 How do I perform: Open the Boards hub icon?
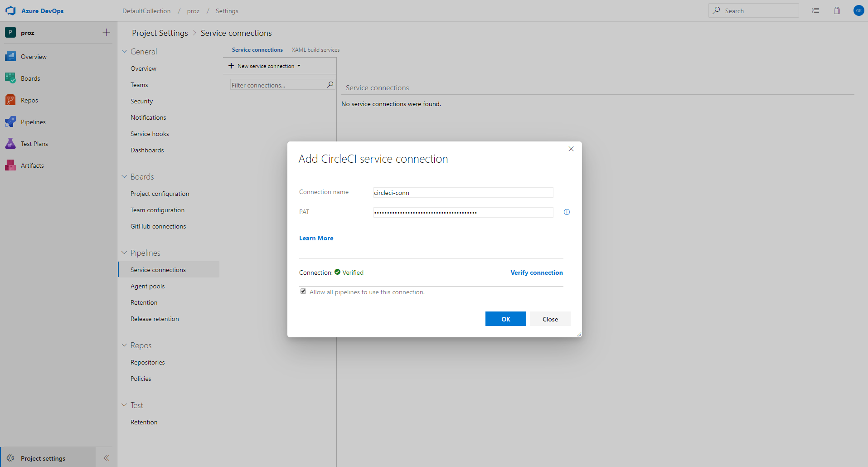point(10,78)
